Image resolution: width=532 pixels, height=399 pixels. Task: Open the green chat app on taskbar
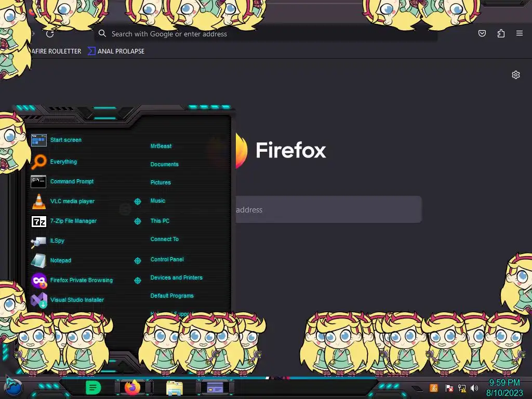point(93,388)
